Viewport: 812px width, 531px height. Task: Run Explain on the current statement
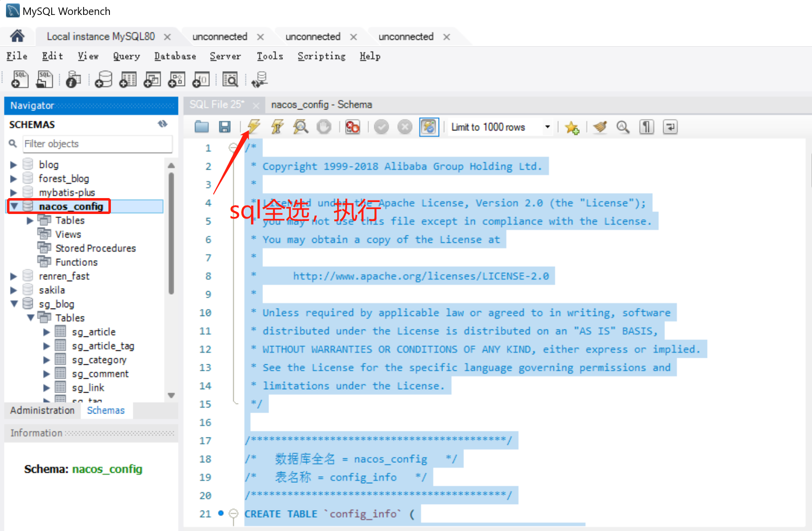300,127
